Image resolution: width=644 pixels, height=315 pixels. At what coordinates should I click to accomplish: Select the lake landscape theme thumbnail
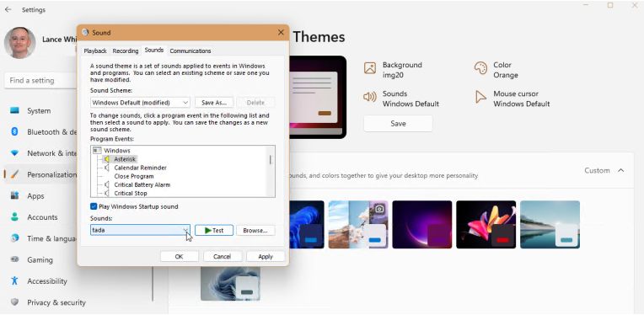(550, 224)
